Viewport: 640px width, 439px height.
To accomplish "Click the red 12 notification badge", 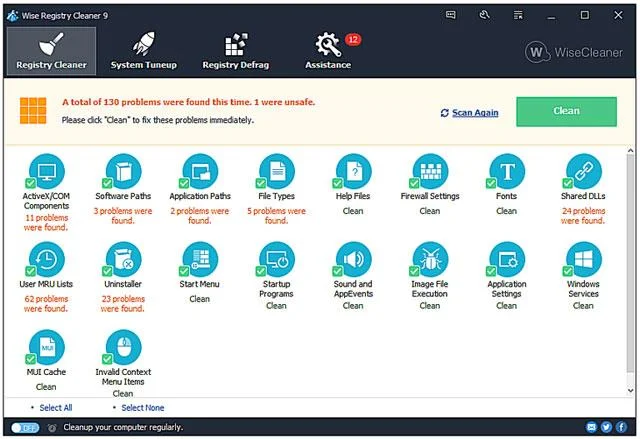I will pyautogui.click(x=353, y=40).
